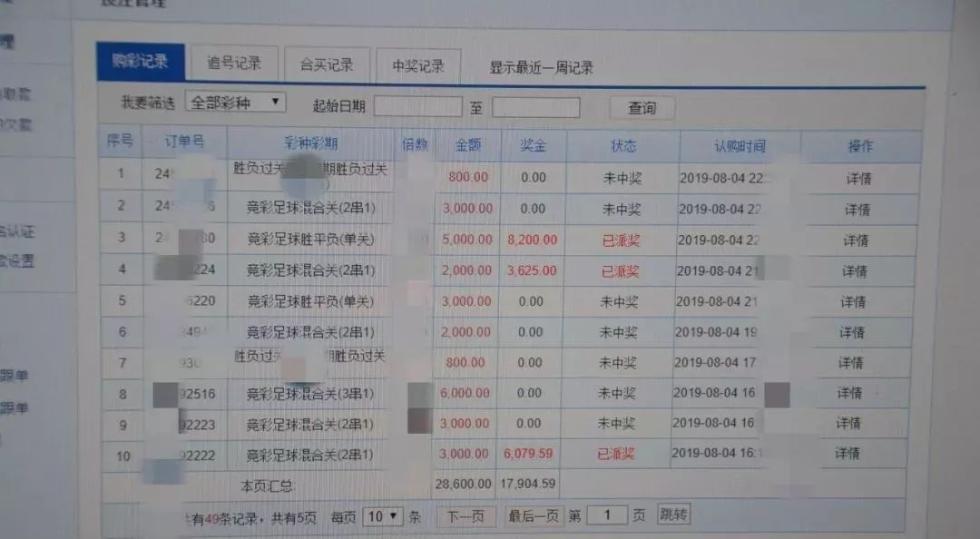Click the 6,079.59 prize value
The width and height of the screenshot is (980, 539).
(528, 453)
